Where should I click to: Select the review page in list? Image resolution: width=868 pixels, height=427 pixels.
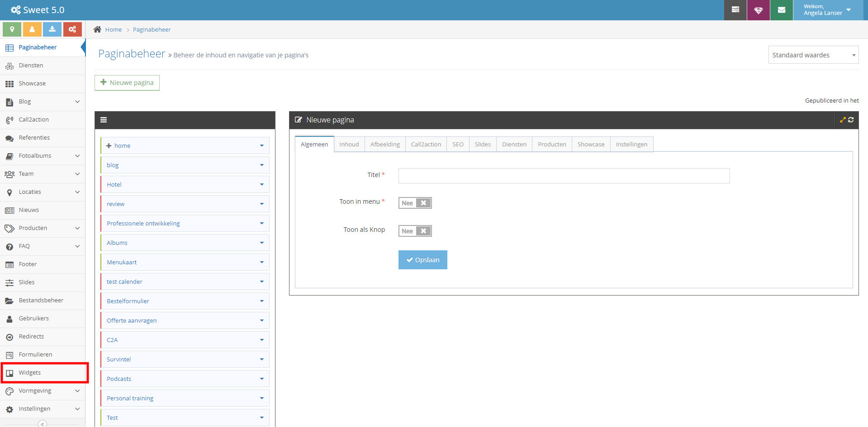185,204
